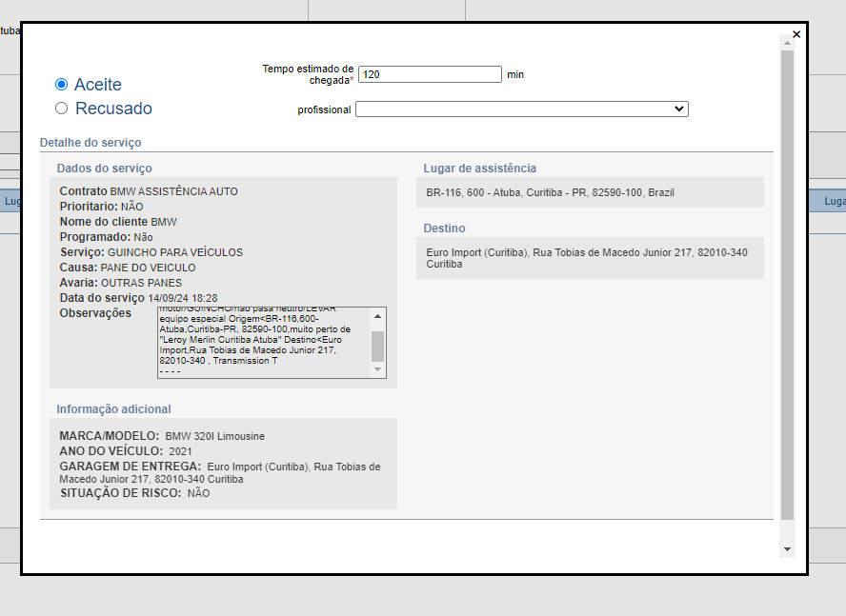Open the profissional dropdown

click(521, 109)
